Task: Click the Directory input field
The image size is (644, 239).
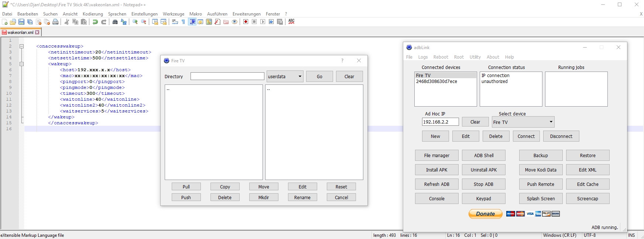Action: pyautogui.click(x=227, y=76)
